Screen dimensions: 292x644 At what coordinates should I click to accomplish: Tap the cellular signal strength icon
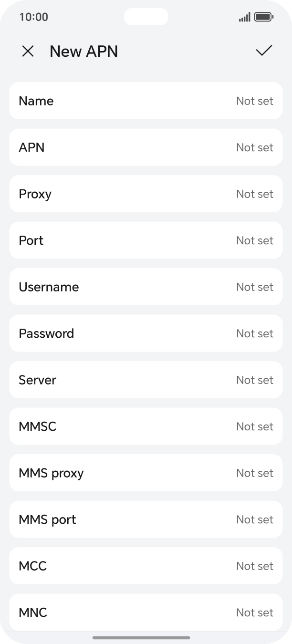[x=244, y=17]
